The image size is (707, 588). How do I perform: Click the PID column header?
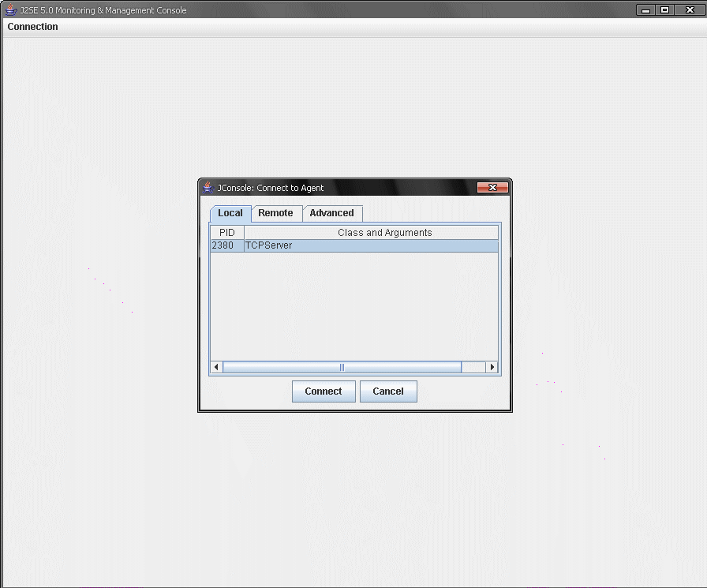[x=227, y=233]
